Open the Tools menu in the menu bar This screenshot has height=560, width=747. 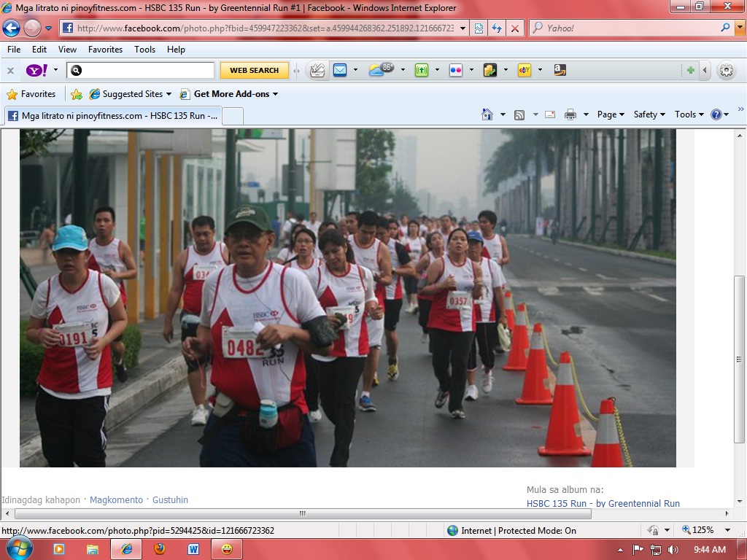[x=144, y=50]
